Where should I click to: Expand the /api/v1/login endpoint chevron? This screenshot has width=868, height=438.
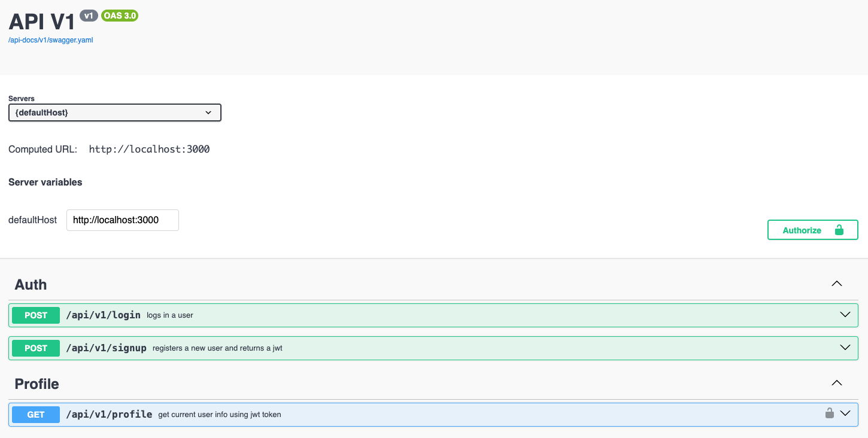pos(845,315)
